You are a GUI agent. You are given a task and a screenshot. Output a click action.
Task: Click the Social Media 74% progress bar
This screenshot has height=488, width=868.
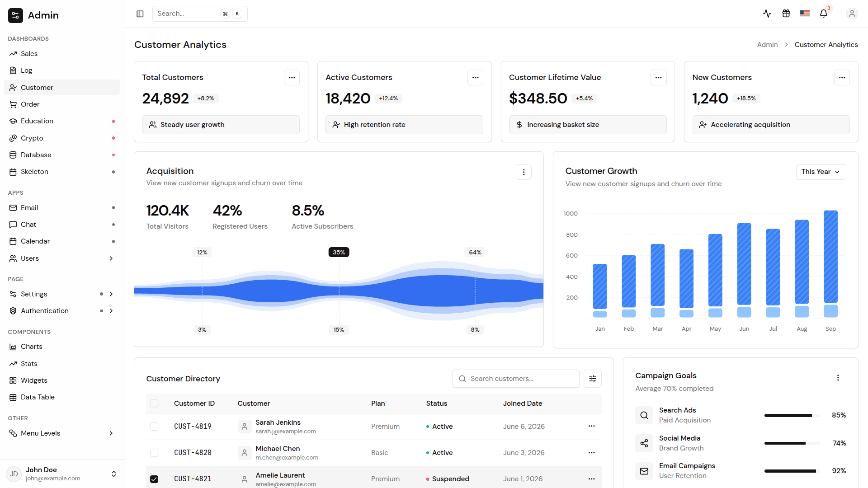(x=792, y=443)
